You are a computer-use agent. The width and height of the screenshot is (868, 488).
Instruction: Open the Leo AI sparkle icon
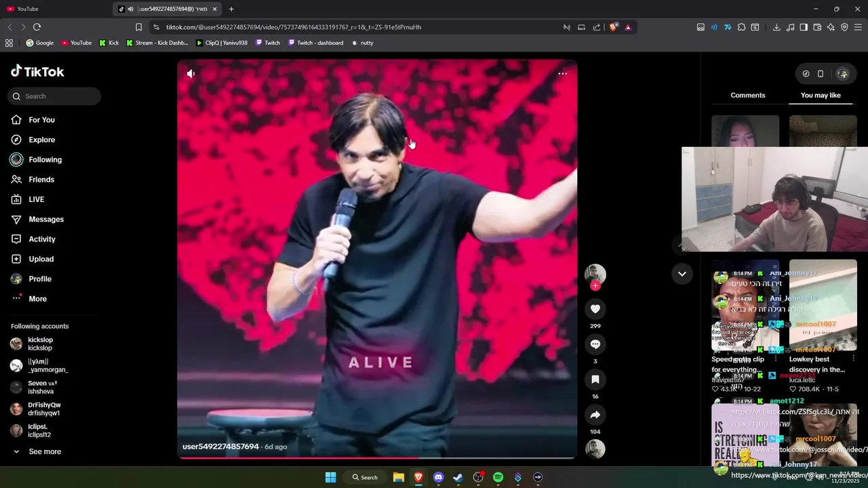pos(831,27)
